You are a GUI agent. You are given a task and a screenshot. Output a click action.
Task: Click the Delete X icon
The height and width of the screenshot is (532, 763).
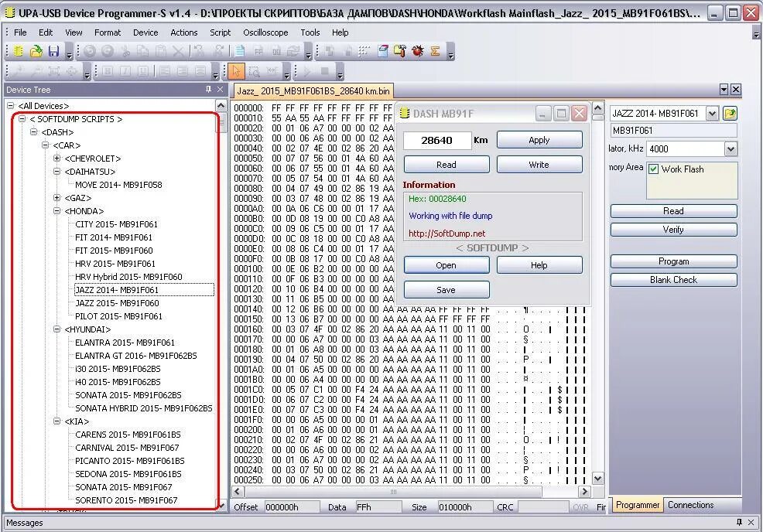(x=179, y=51)
